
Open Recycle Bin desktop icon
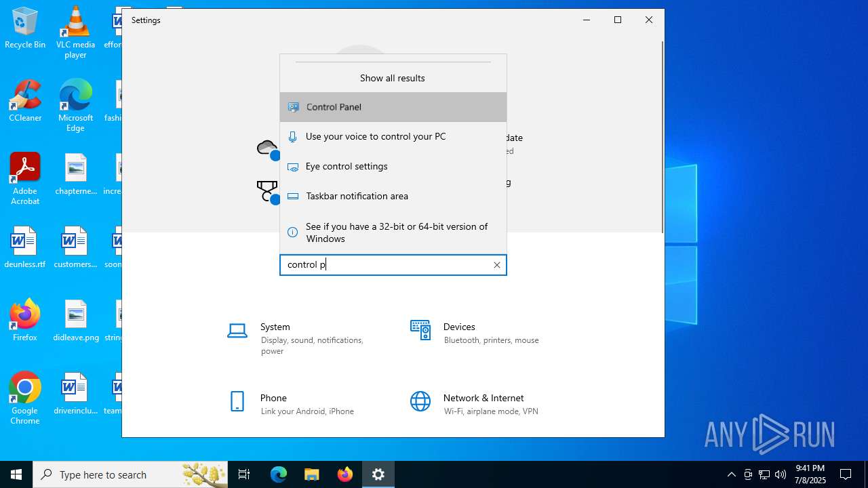[25, 28]
